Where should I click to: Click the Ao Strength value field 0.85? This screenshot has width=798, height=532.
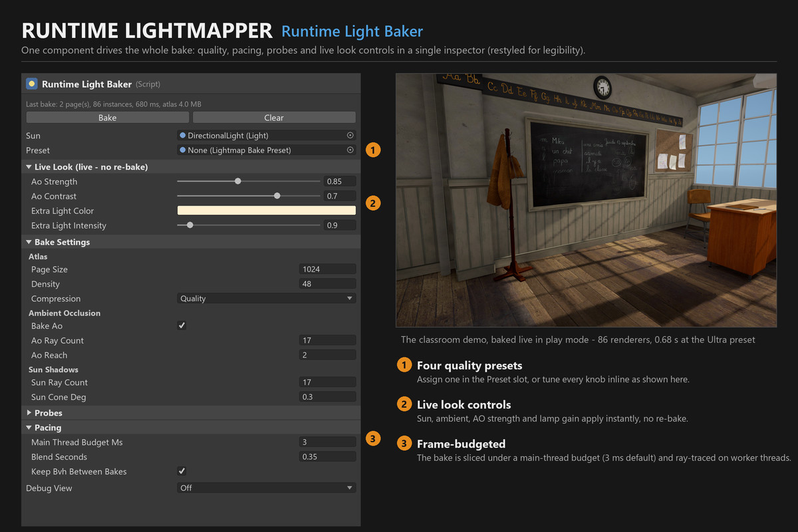340,181
